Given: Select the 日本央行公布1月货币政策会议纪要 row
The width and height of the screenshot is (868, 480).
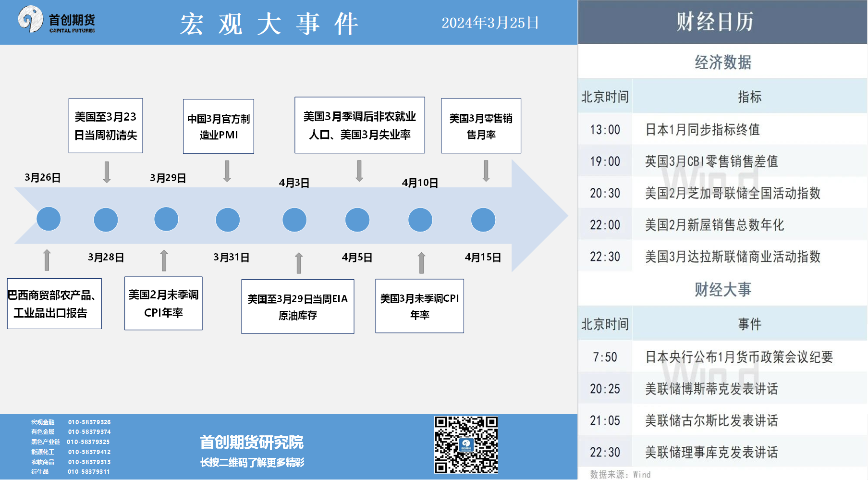Looking at the screenshot, I should coord(722,357).
